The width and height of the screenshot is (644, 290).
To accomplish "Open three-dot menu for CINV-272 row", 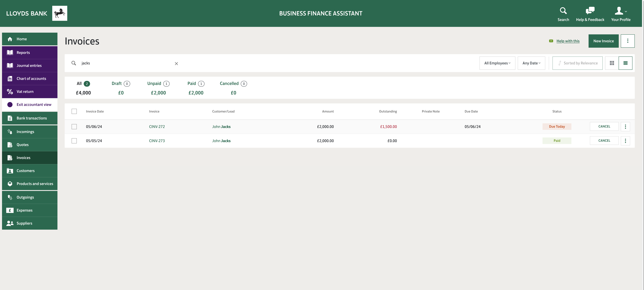I will coord(625,127).
